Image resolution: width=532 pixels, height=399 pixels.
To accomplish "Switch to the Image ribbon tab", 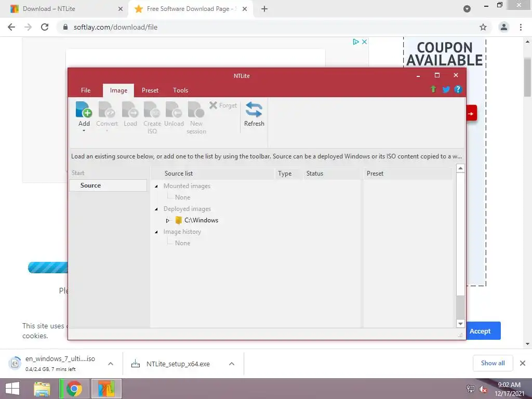I will (118, 90).
